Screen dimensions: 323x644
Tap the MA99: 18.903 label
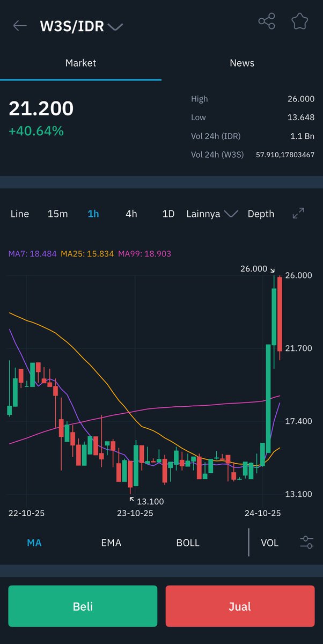tap(144, 253)
